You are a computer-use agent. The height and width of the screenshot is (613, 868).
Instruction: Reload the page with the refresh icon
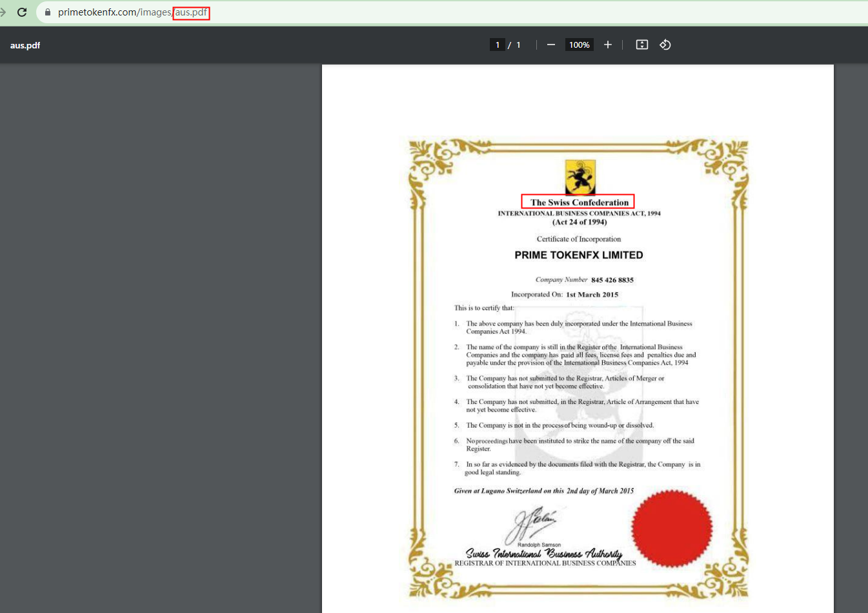click(22, 12)
